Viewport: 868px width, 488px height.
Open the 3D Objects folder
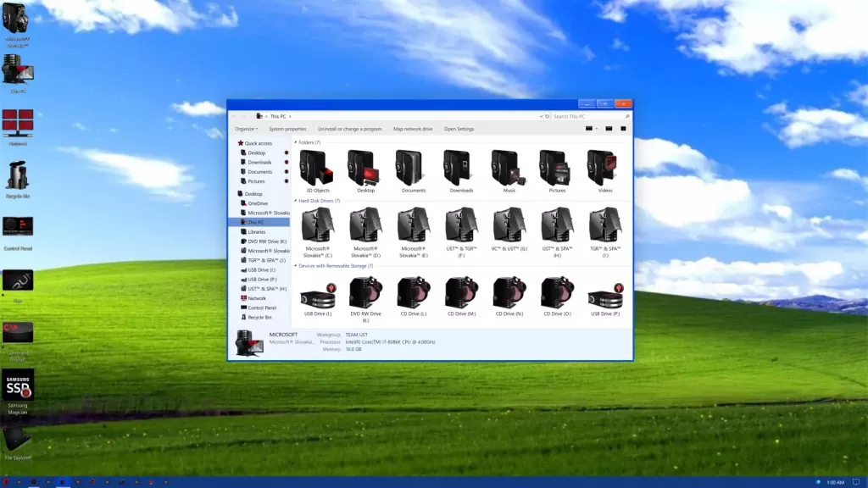318,171
